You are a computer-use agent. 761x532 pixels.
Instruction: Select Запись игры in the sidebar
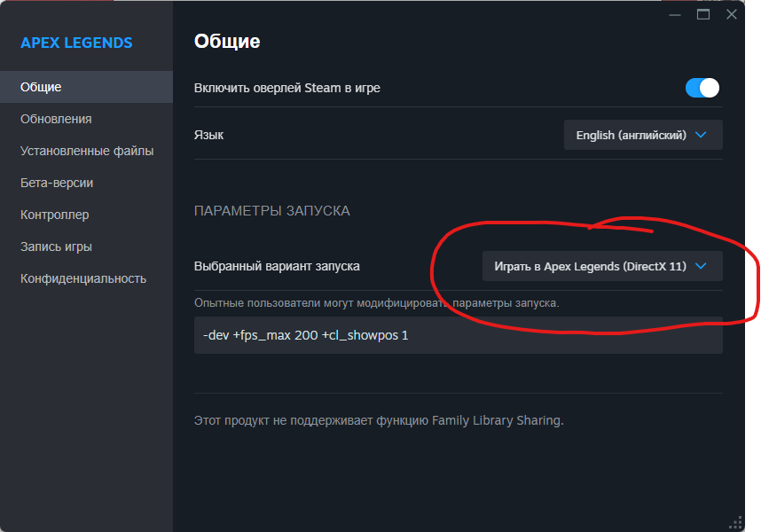(x=56, y=246)
